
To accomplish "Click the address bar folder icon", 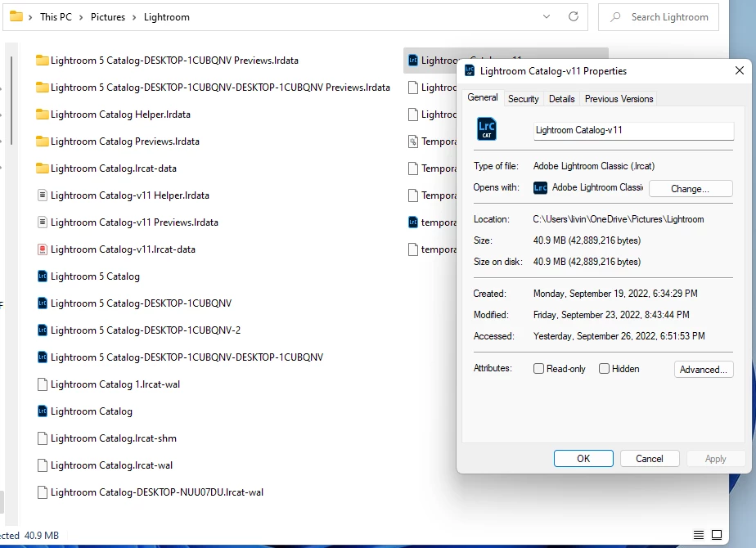I will (16, 16).
